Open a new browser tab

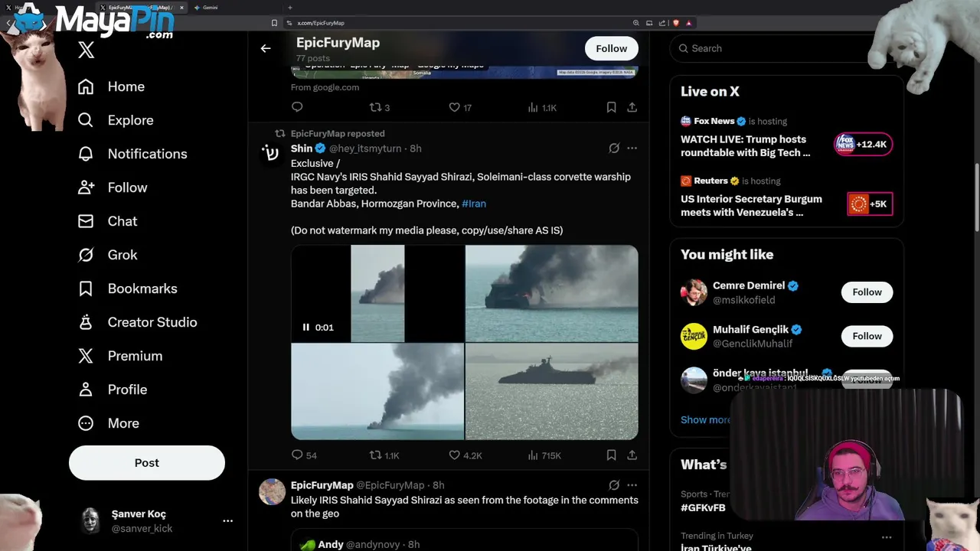point(289,8)
